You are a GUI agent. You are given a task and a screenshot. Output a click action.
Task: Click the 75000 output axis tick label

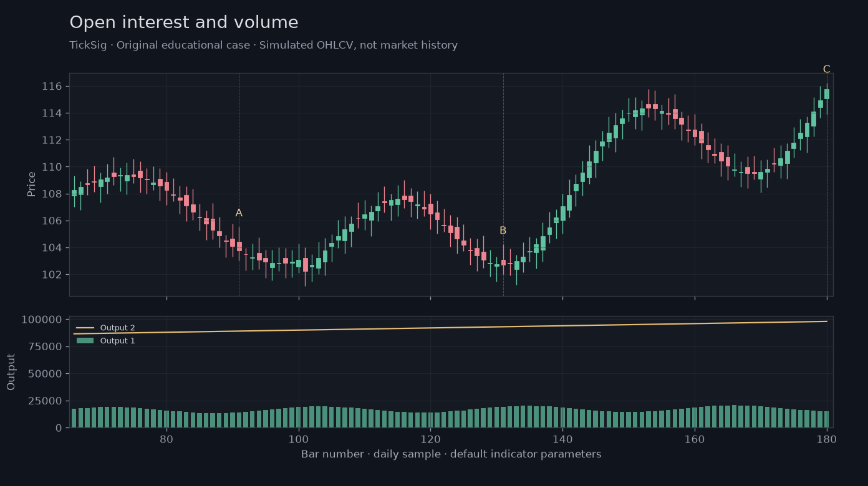tap(46, 346)
